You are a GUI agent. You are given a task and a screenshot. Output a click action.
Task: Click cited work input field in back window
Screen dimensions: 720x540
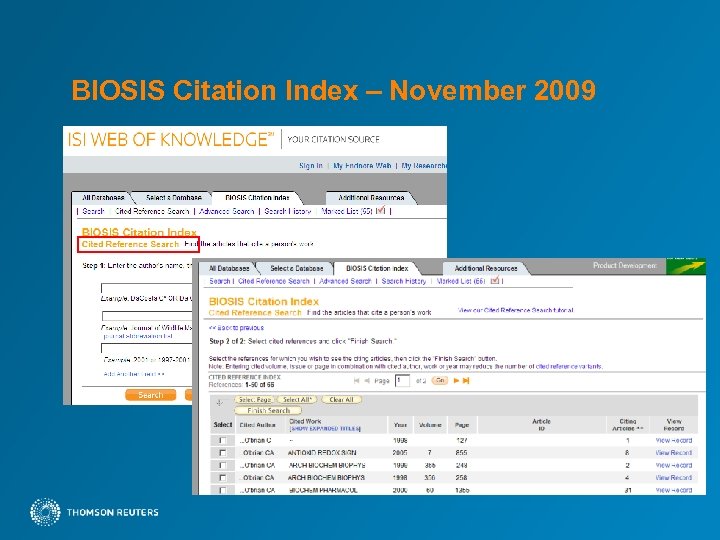coord(146,316)
